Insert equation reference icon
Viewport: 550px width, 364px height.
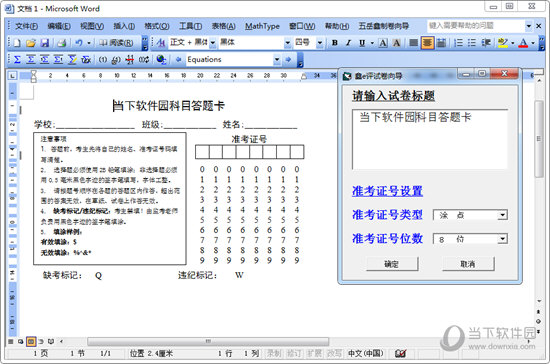tap(116, 60)
